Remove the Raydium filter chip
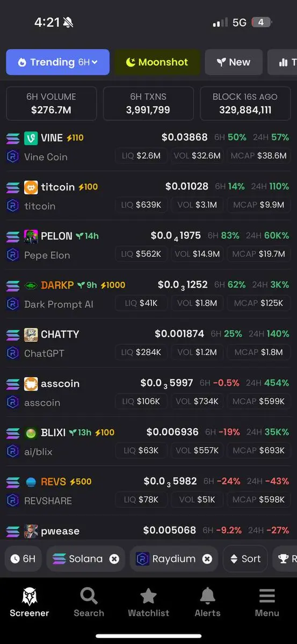 click(207, 559)
